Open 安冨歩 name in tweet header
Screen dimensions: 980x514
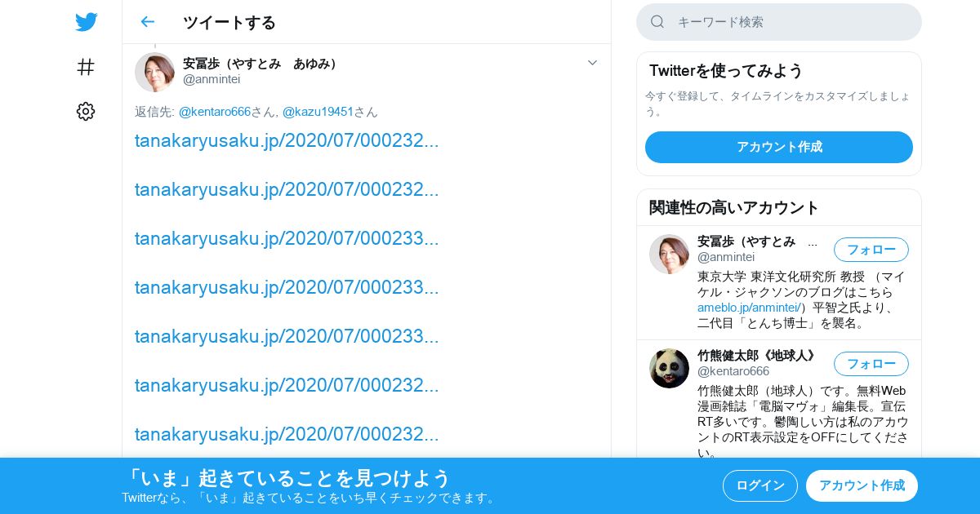click(x=261, y=64)
